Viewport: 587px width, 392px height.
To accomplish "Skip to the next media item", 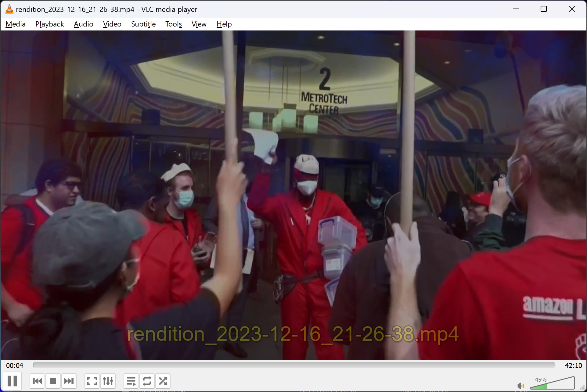I will coord(69,381).
